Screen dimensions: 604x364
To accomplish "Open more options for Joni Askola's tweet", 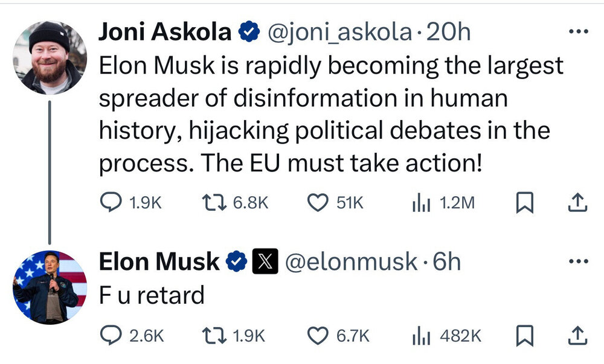I will pos(578,31).
